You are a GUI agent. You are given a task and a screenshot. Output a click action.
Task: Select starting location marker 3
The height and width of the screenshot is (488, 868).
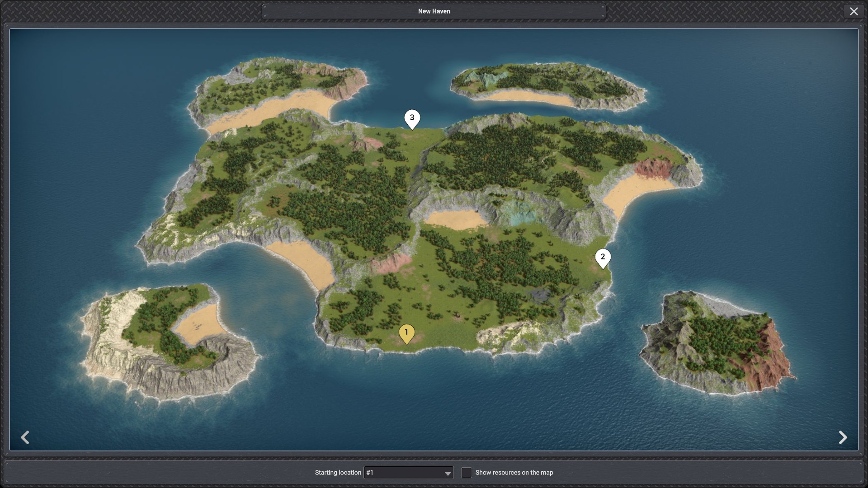pyautogui.click(x=412, y=119)
